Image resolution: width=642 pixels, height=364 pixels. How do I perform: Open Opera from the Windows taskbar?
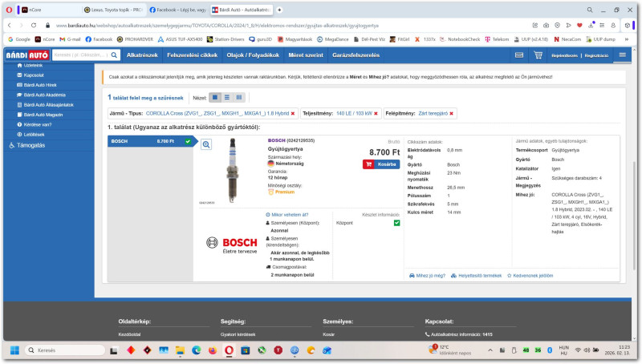point(229,350)
